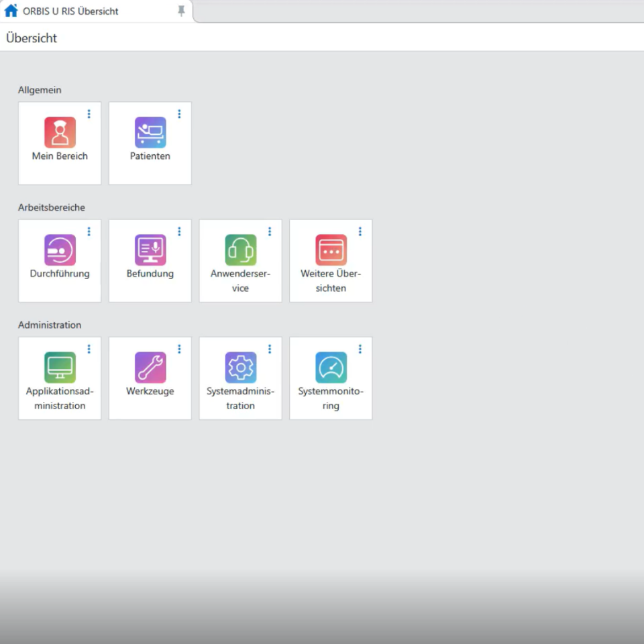Open the Weitere Übersichten icon
This screenshot has height=644, width=644.
[331, 250]
